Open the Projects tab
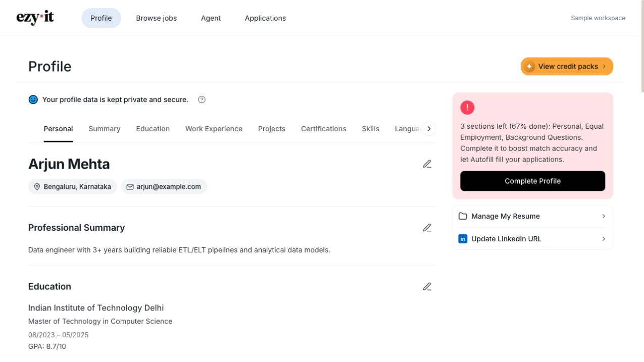 coord(272,129)
